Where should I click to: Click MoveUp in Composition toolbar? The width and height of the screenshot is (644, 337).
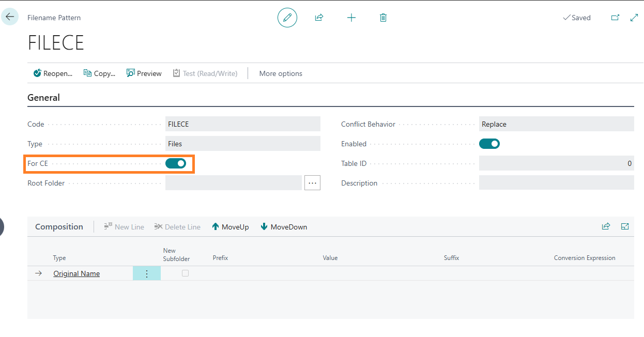coord(231,227)
